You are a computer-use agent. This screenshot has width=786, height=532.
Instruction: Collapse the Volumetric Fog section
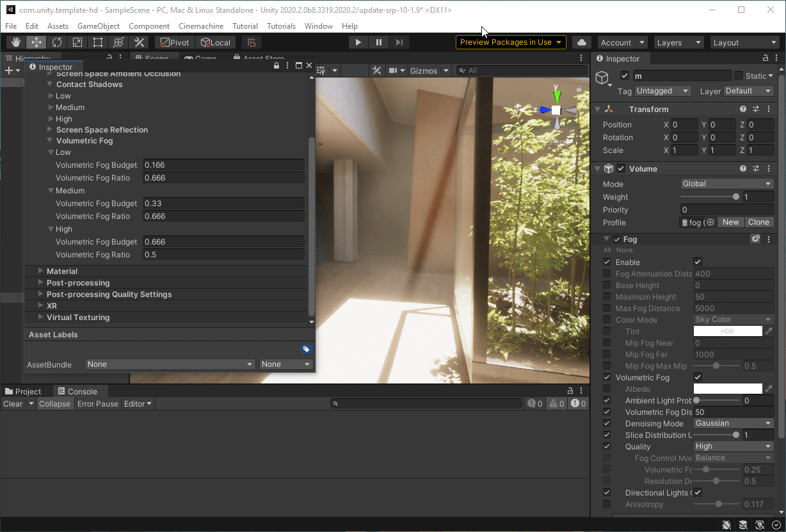click(x=50, y=141)
